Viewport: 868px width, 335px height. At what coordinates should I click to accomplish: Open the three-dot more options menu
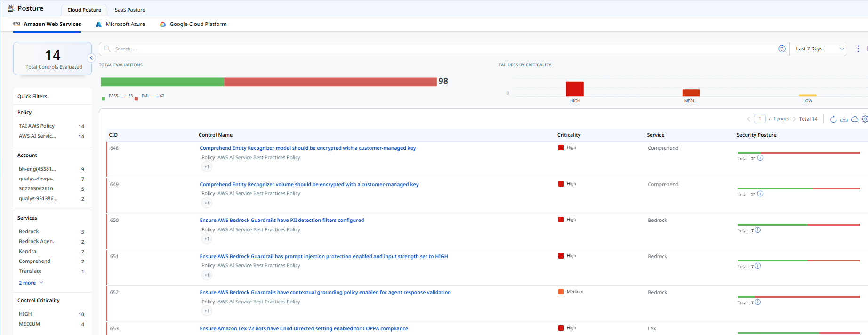coord(858,49)
